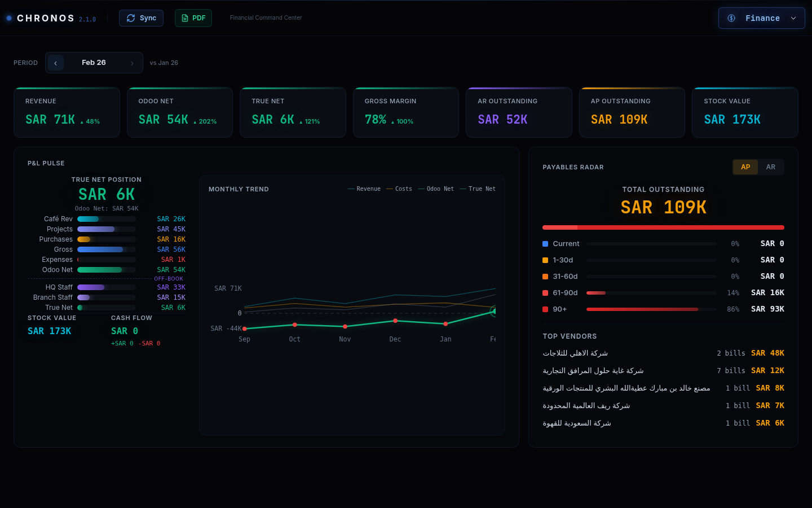
Task: Click the previous-period chevron next to Feb 26
Action: (56, 63)
